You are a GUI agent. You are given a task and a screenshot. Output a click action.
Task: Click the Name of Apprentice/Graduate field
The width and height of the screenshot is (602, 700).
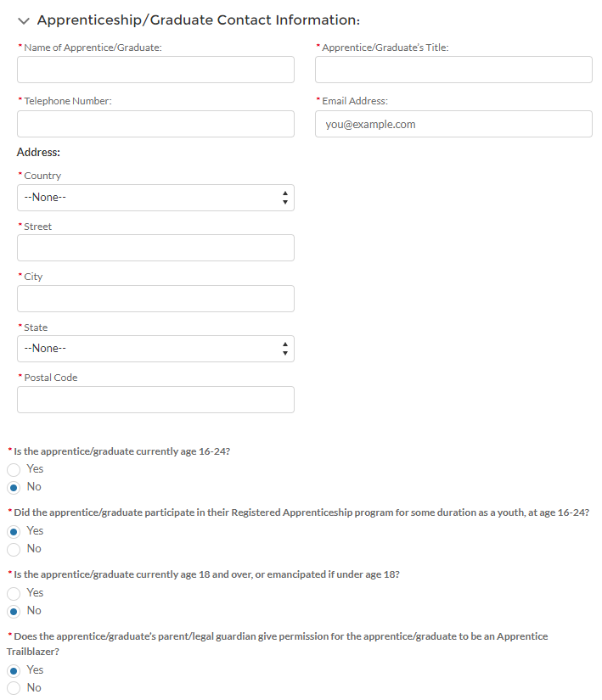point(155,70)
